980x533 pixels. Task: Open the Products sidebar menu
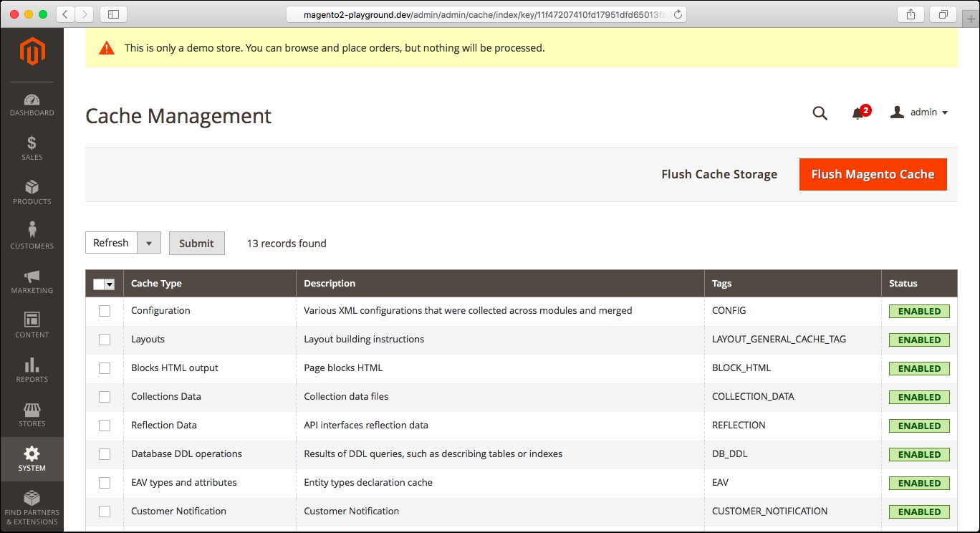coord(32,193)
